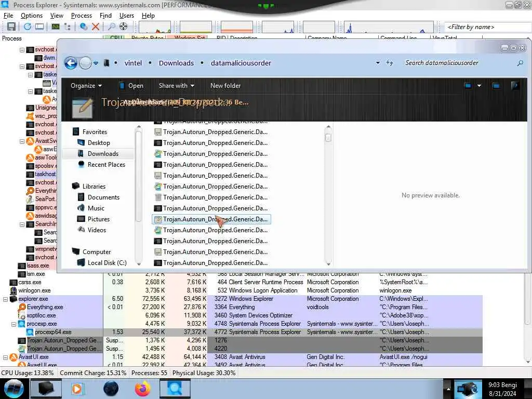Screen dimensions: 532x399
Task: Select Recent Places in navigation pane
Action: (106, 165)
